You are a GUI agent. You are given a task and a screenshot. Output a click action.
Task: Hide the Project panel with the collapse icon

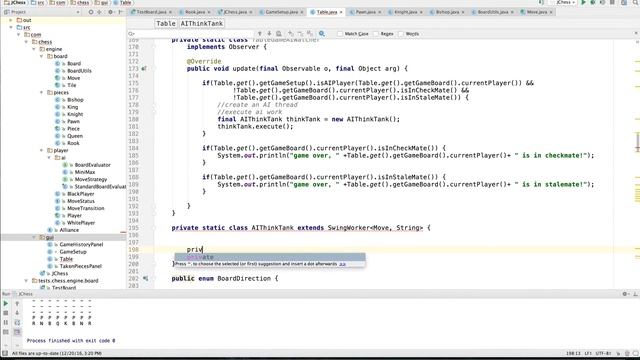point(120,12)
